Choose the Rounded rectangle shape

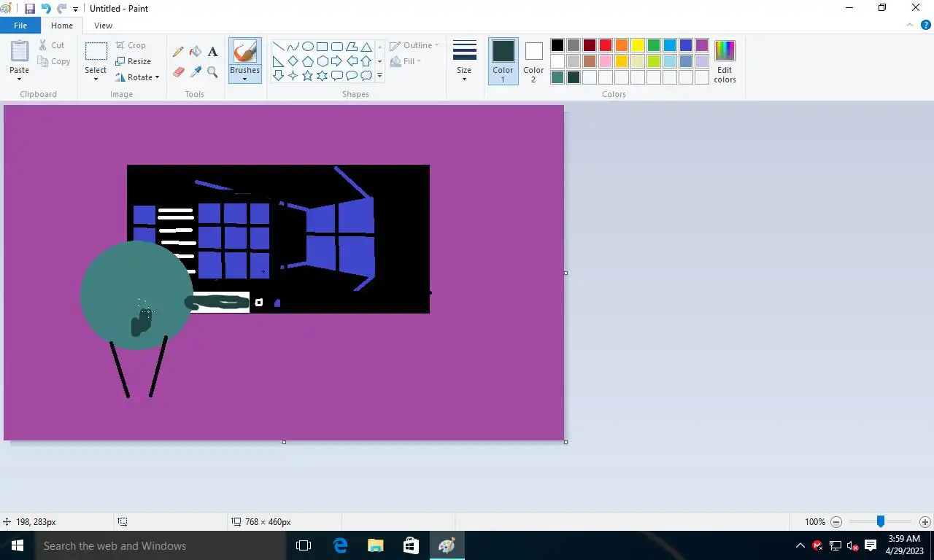(x=336, y=47)
